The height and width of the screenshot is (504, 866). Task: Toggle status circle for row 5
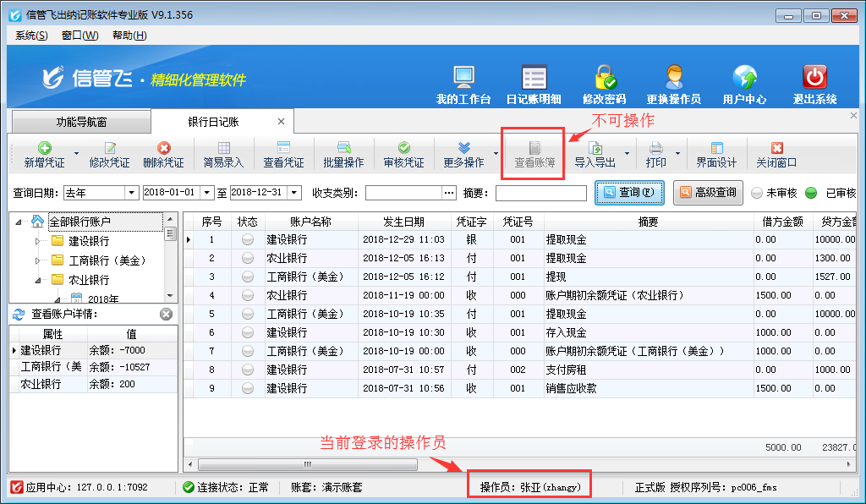coord(248,315)
